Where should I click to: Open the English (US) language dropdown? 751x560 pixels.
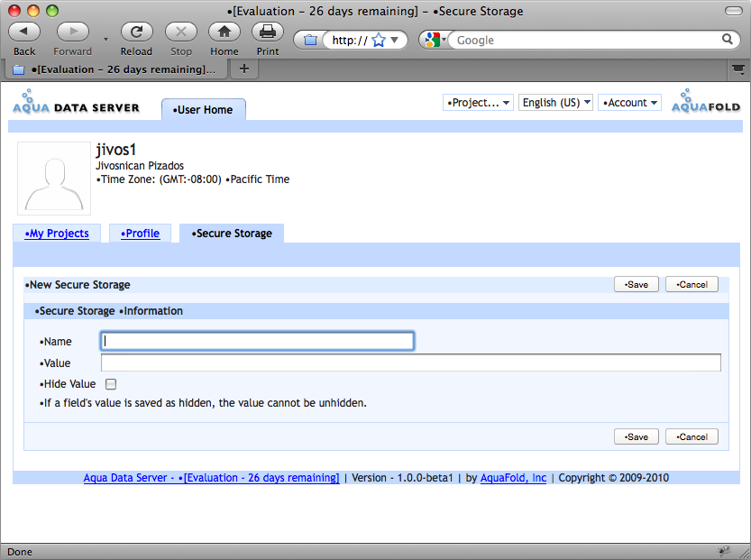pyautogui.click(x=555, y=103)
